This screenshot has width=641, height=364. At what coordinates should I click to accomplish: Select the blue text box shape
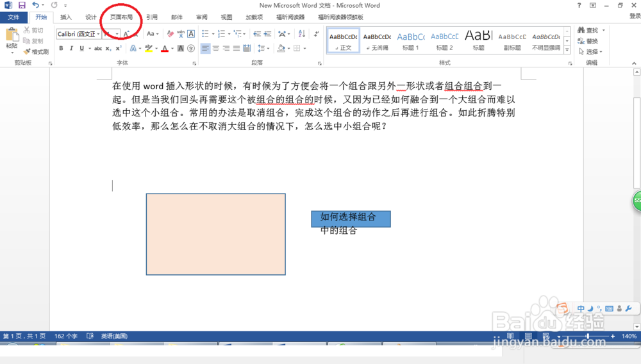coord(351,219)
